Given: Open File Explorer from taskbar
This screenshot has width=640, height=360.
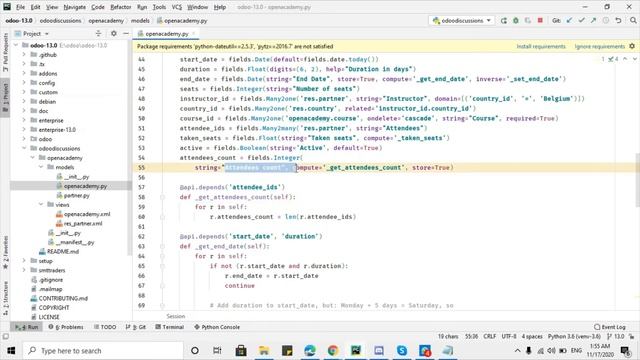Looking at the screenshot, I should point(264,351).
